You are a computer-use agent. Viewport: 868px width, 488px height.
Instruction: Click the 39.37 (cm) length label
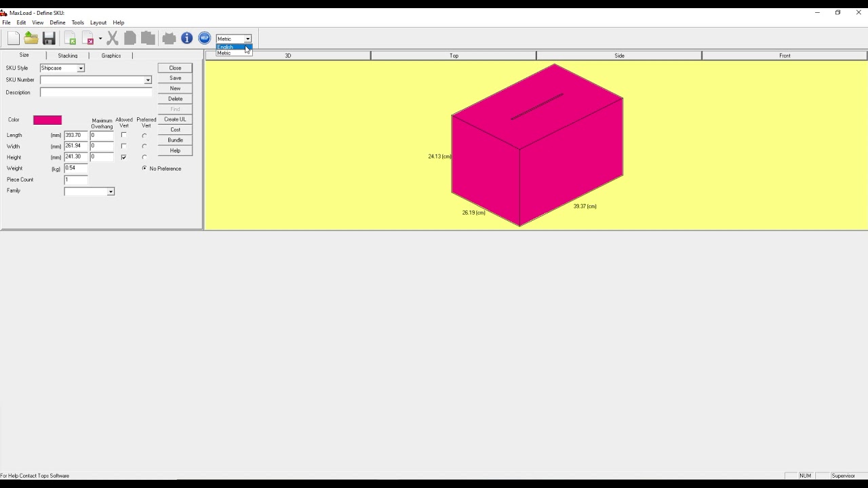(x=585, y=206)
